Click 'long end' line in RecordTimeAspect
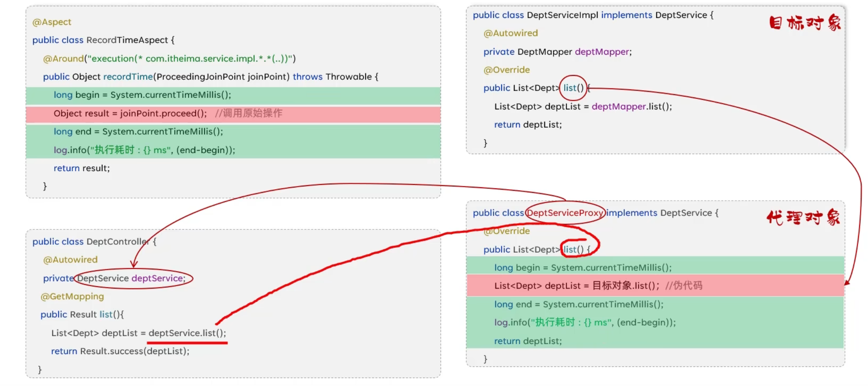The width and height of the screenshot is (868, 386). (x=138, y=131)
